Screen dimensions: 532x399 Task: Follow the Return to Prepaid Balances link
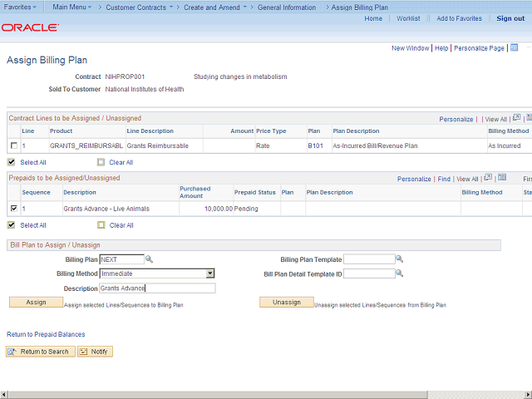click(x=46, y=334)
